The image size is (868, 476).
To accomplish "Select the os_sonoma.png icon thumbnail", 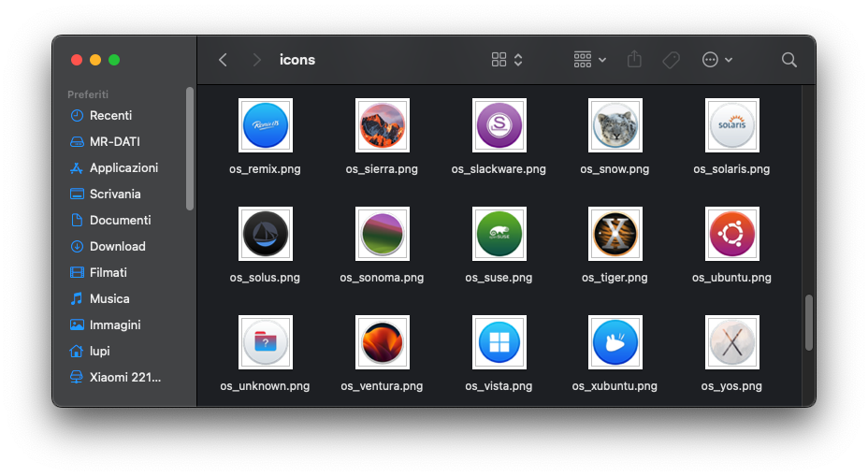I will 382,234.
